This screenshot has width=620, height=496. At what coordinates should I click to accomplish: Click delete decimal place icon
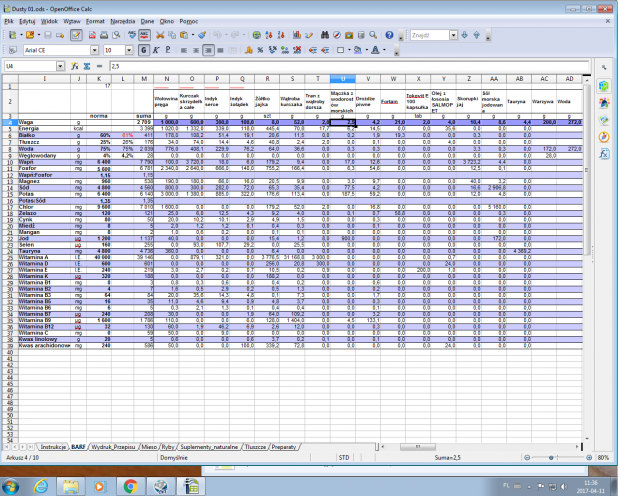[x=297, y=50]
